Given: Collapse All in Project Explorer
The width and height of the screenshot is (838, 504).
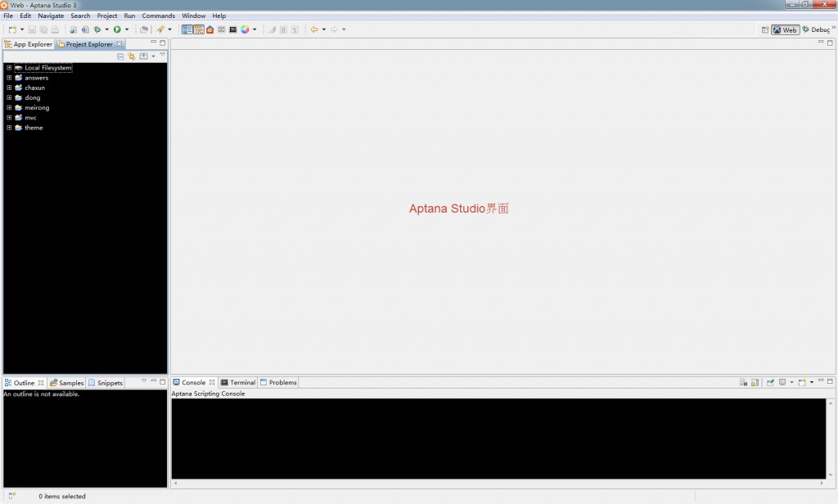Looking at the screenshot, I should (120, 56).
